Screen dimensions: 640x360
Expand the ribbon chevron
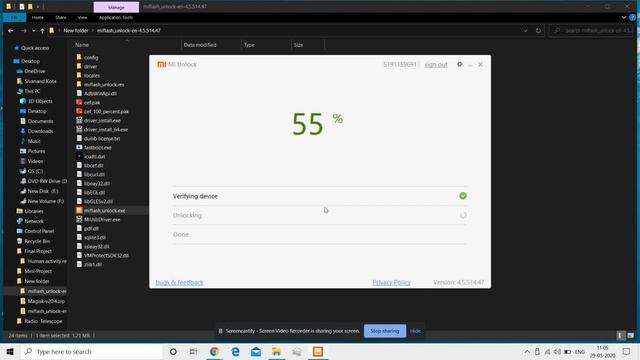[x=624, y=18]
